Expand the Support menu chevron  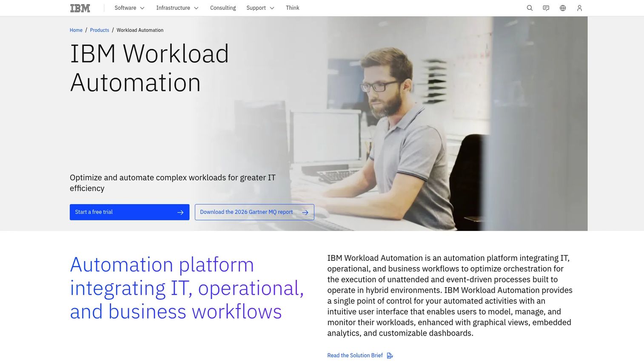pyautogui.click(x=272, y=8)
